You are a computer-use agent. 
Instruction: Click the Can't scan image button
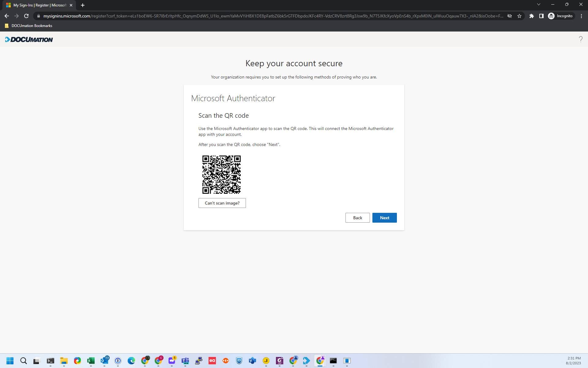(222, 203)
